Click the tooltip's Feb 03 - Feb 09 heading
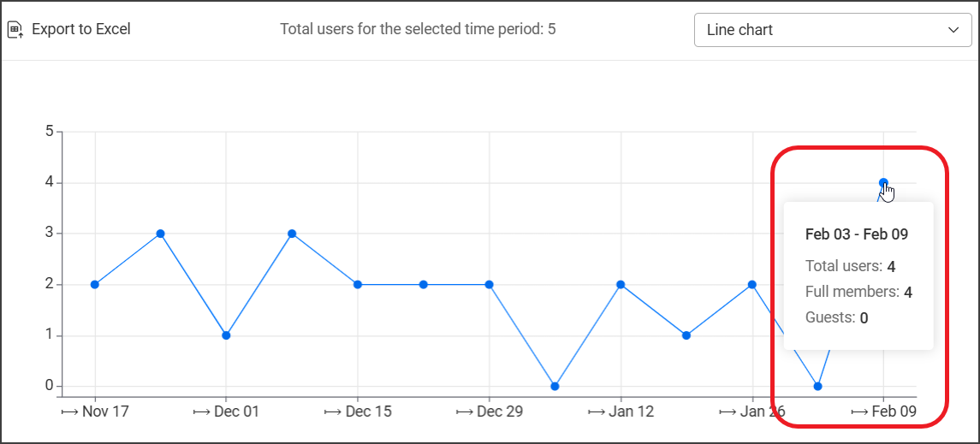Screen dimensions: 980x444 click(x=857, y=234)
